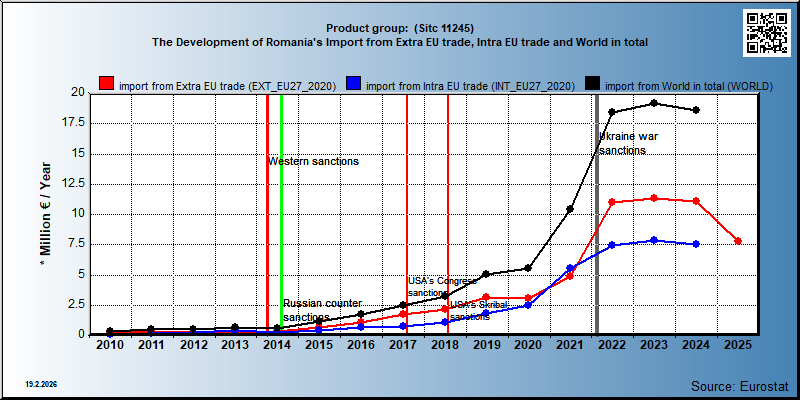Click the 'Ukraine war sanctions' annotation

click(629, 143)
